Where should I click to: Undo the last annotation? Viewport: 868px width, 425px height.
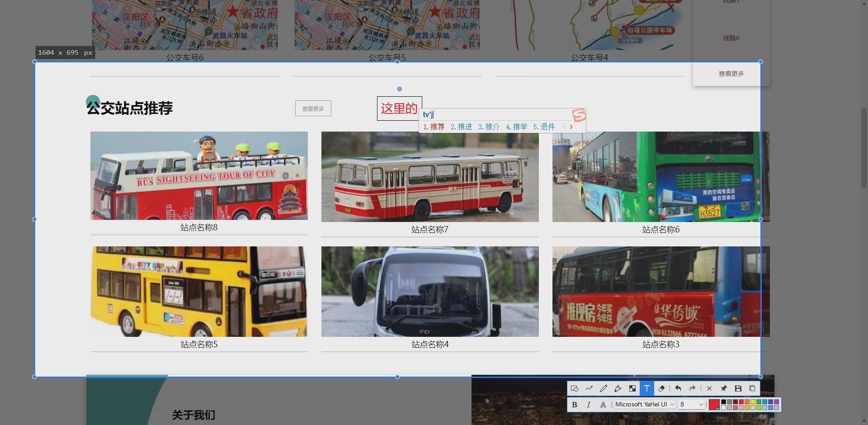tap(678, 388)
